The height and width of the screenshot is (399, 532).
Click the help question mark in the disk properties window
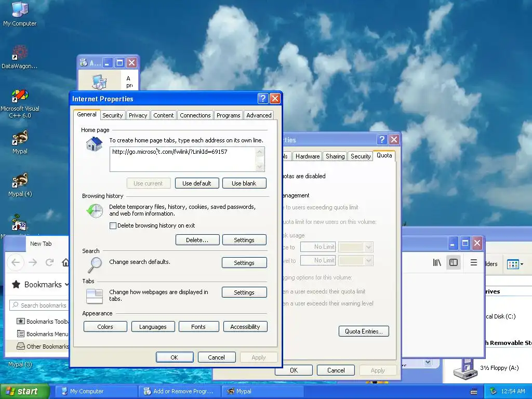[x=382, y=139]
